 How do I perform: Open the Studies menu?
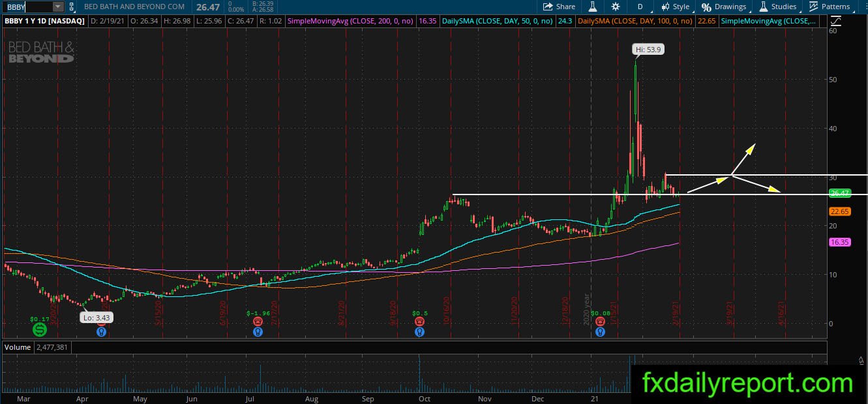(777, 7)
